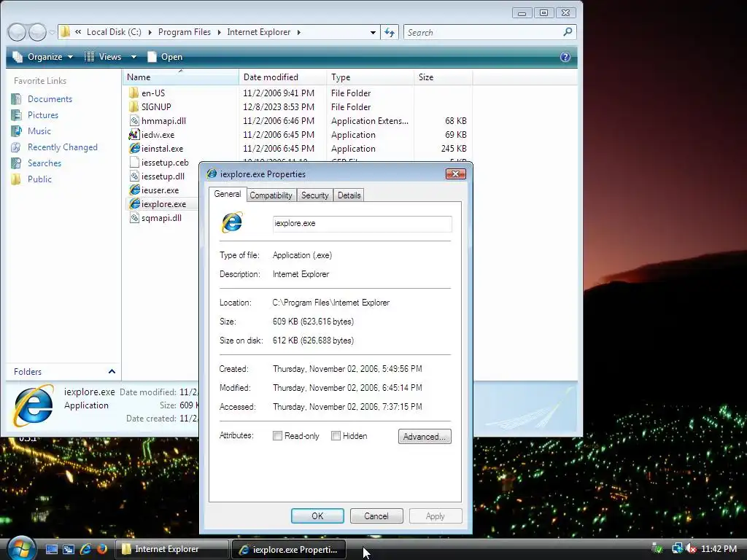Click the sqmapi.dll file icon

[134, 217]
